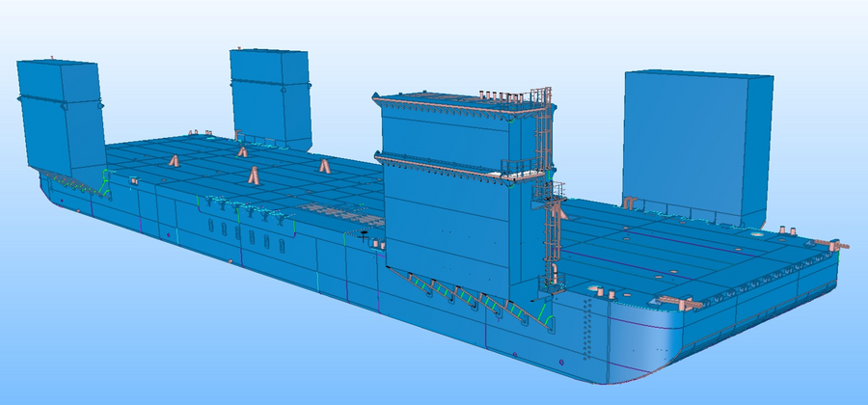Select the rear tower behind the deck
This screenshot has height=405, width=868.
(x=270, y=99)
